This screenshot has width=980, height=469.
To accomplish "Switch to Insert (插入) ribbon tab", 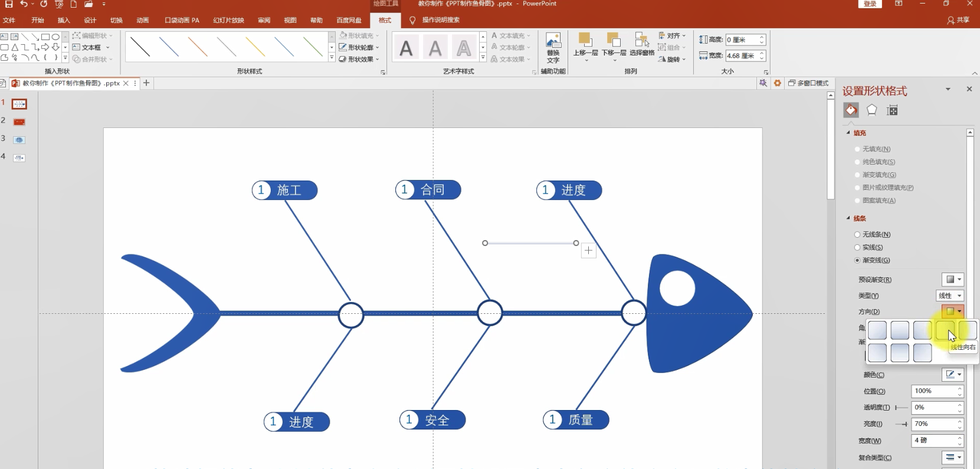I will click(64, 20).
